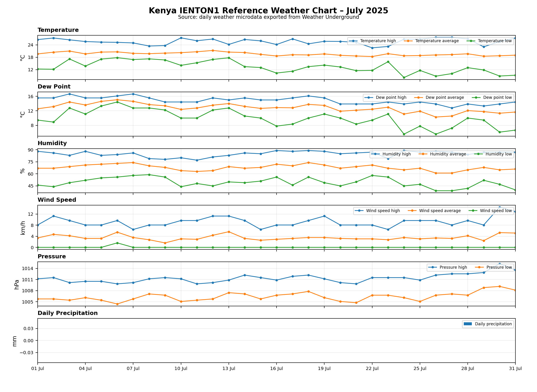Click the 'Pressure low' legend entry
The height and width of the screenshot is (392, 537).
(x=493, y=268)
